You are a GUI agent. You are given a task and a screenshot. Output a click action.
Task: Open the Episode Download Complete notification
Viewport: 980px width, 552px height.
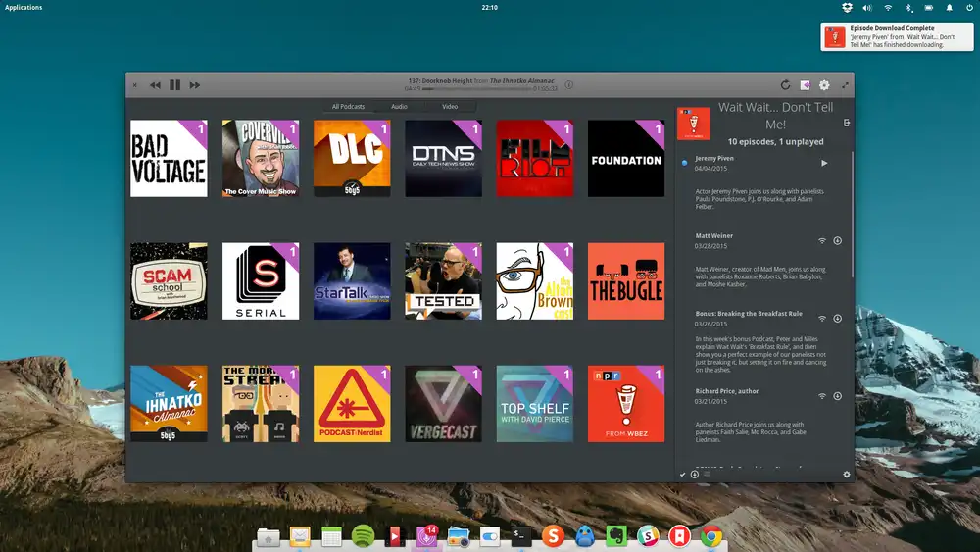tap(897, 37)
